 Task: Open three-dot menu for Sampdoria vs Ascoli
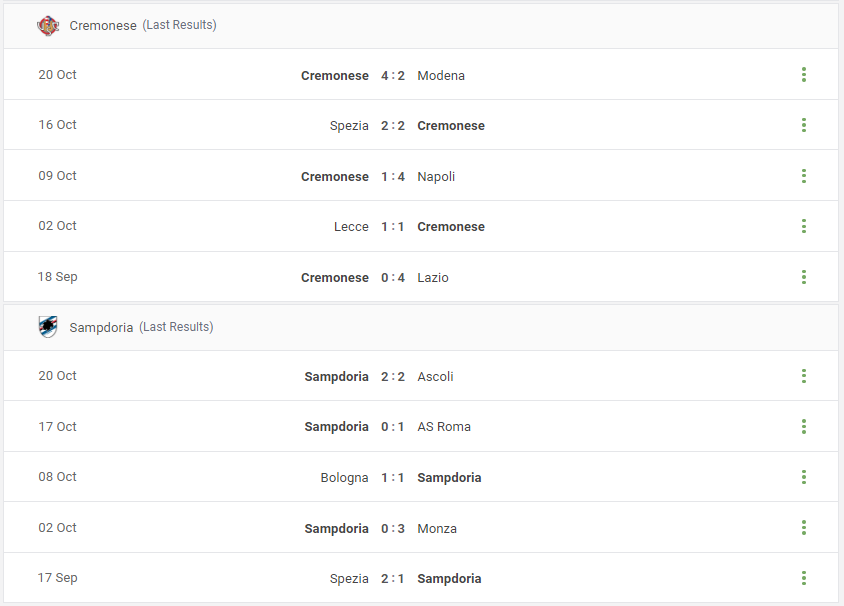point(804,376)
